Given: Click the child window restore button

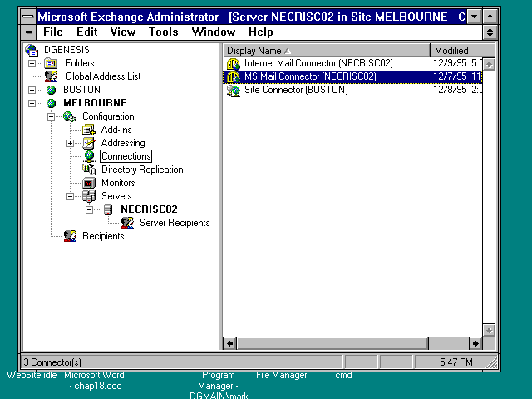Looking at the screenshot, I should (490, 32).
